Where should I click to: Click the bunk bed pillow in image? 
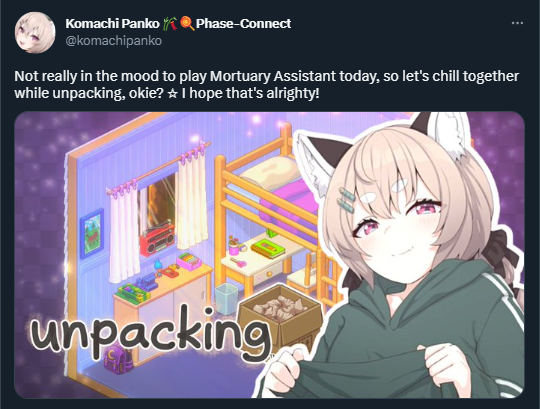click(271, 174)
